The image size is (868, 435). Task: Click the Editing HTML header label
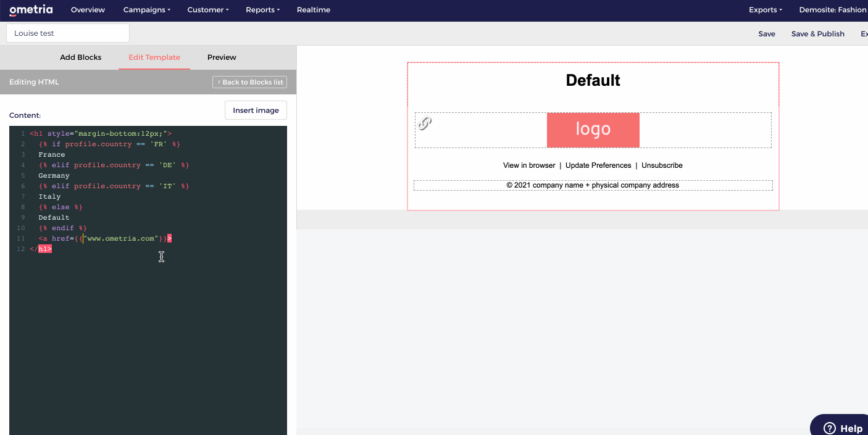point(34,82)
